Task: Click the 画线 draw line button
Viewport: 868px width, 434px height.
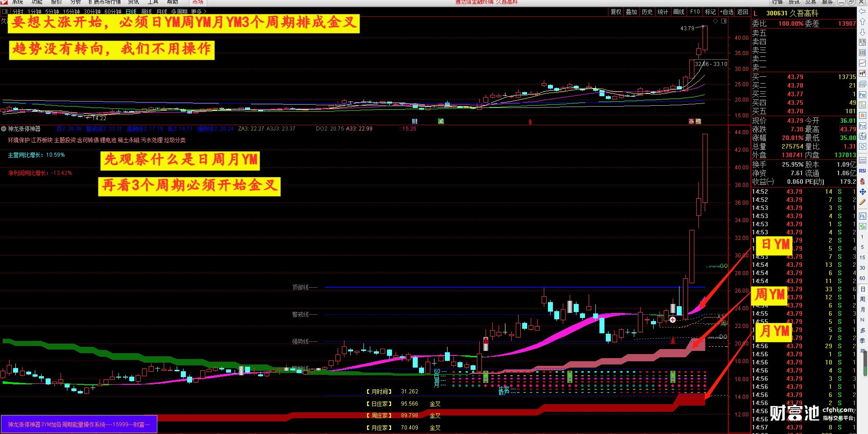Action: 679,12
